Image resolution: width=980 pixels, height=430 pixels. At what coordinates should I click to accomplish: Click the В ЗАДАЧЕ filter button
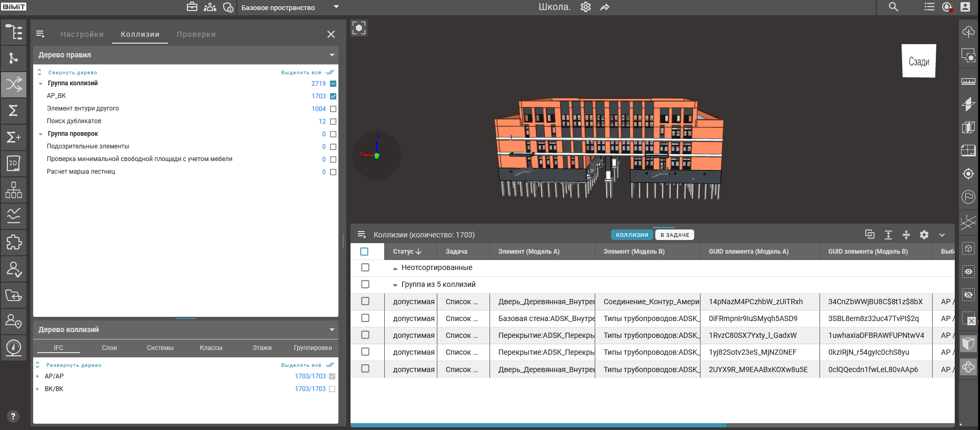pyautogui.click(x=674, y=235)
